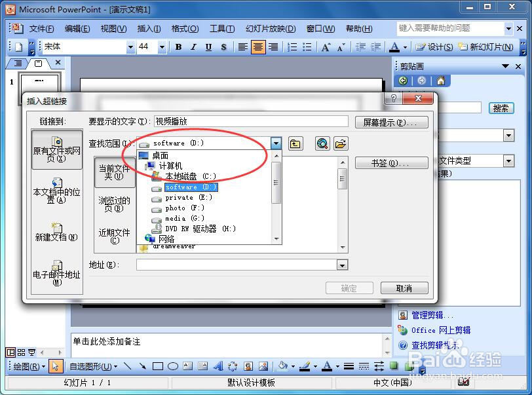Toggle bold formatting in the toolbar
The height and width of the screenshot is (395, 532).
[x=178, y=47]
